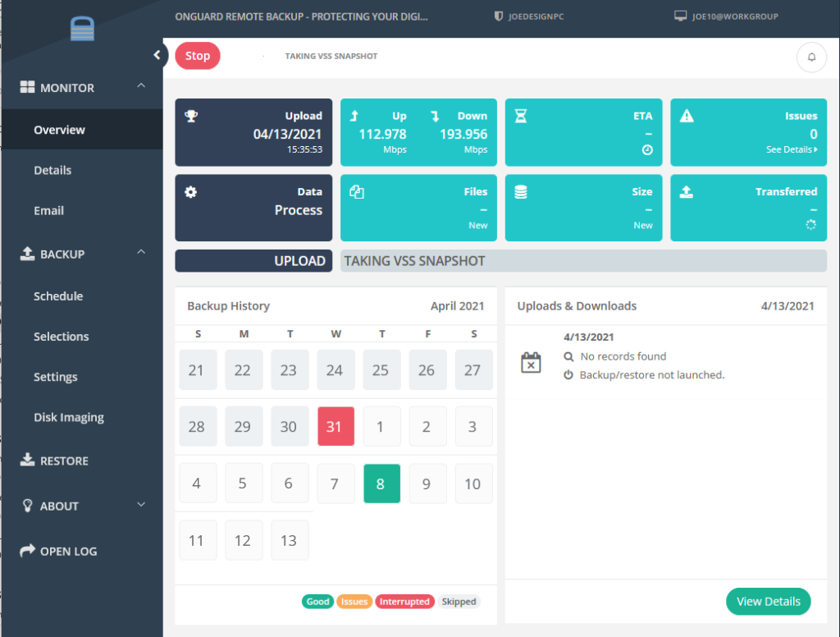Viewport: 840px width, 637px height.
Task: Click April 2021 in Backup History header
Action: coord(457,306)
